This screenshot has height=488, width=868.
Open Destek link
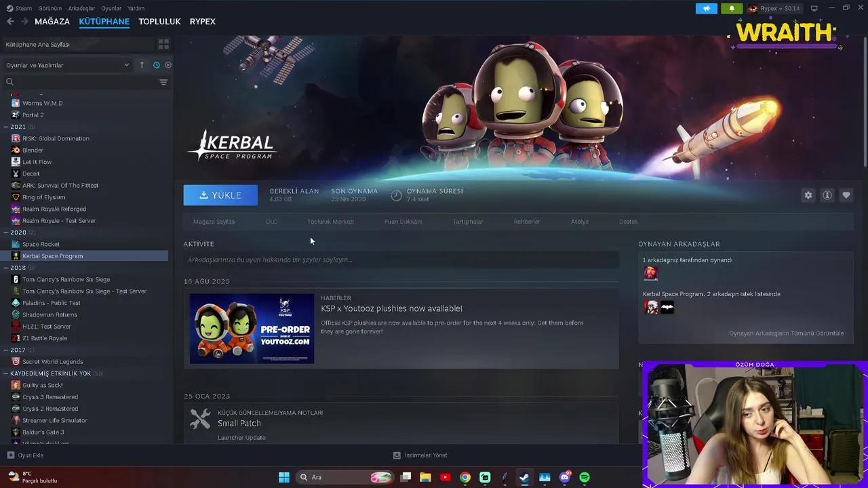coord(628,222)
